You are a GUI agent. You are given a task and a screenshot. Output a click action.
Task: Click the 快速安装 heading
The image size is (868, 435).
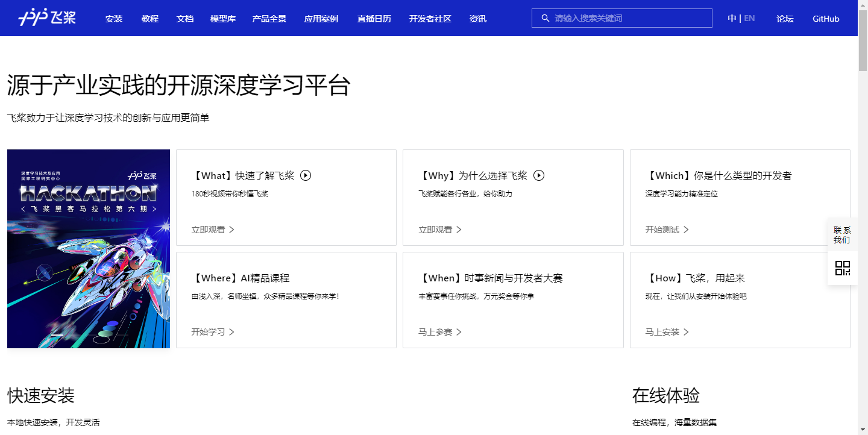tap(41, 396)
